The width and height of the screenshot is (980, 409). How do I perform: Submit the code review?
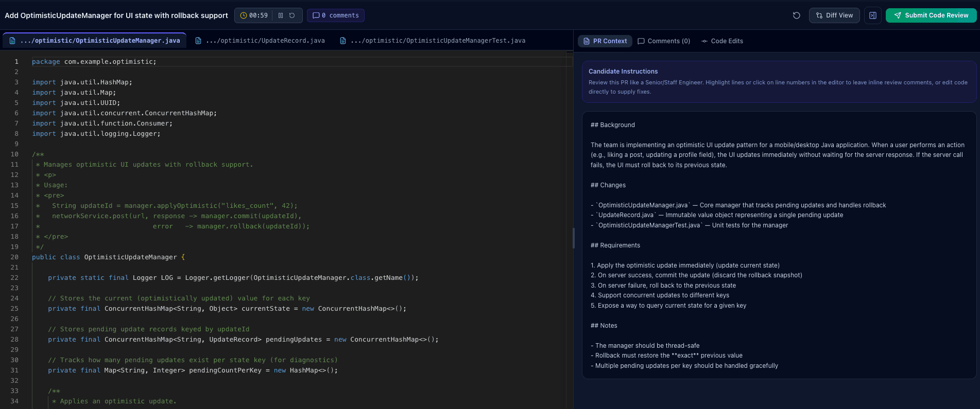(931, 15)
